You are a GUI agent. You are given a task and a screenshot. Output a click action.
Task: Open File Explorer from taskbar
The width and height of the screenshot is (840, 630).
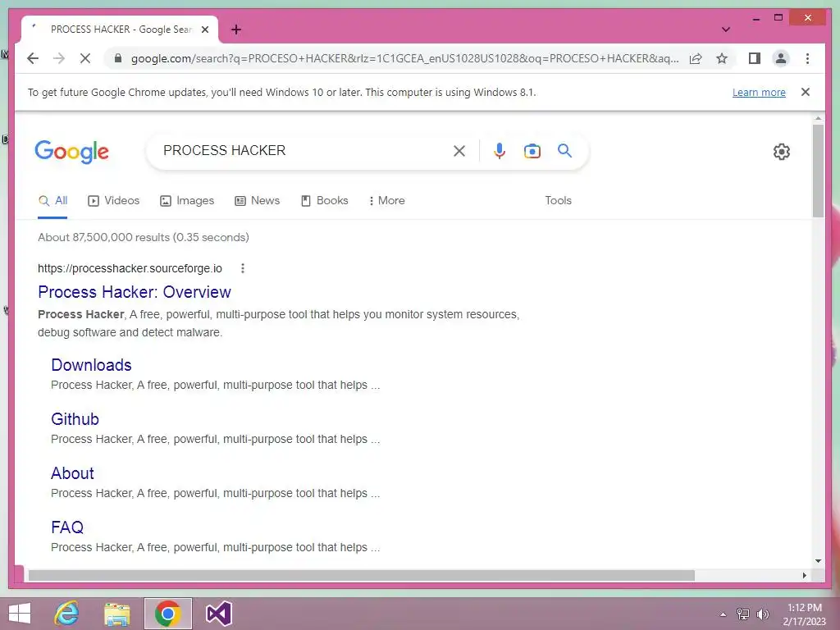point(116,614)
